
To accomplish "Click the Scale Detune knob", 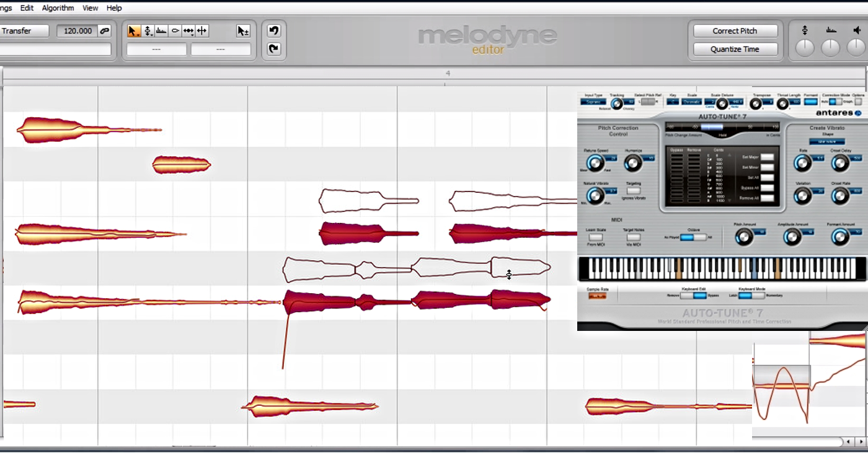I will pos(722,104).
